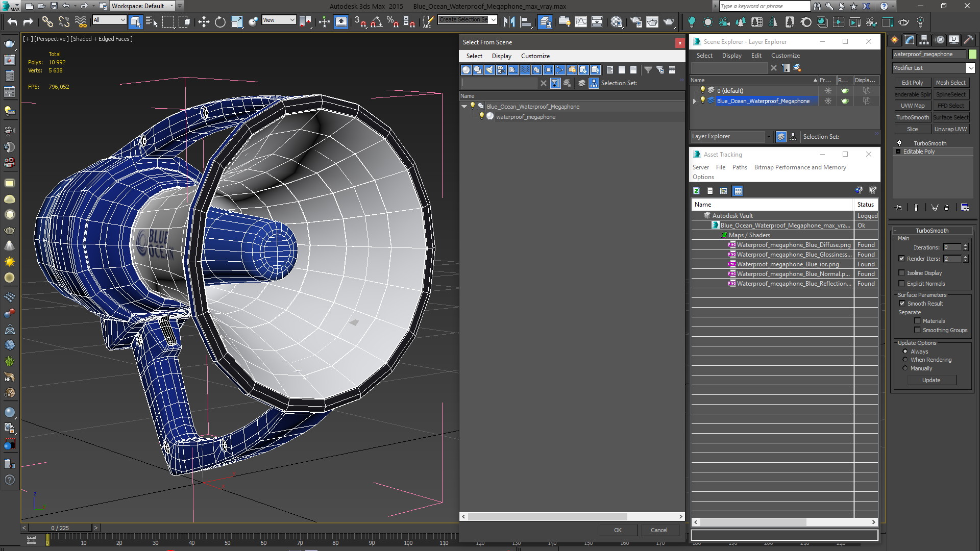Select the Always update radio button

click(905, 352)
